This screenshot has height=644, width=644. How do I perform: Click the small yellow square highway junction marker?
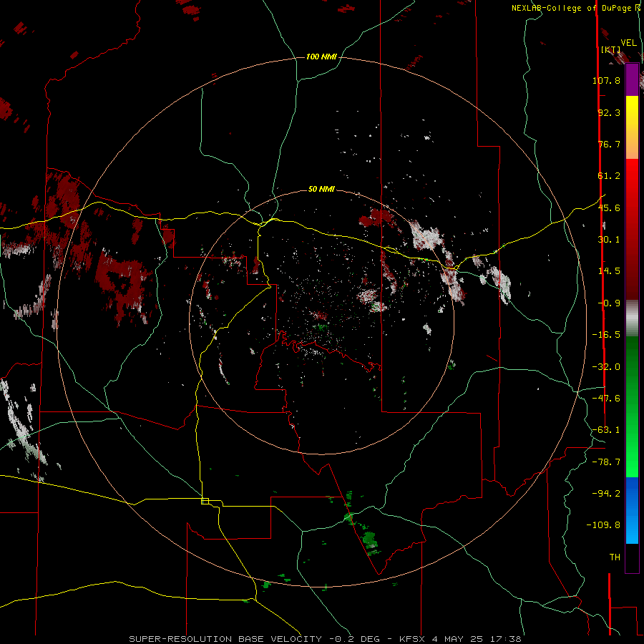(205, 501)
